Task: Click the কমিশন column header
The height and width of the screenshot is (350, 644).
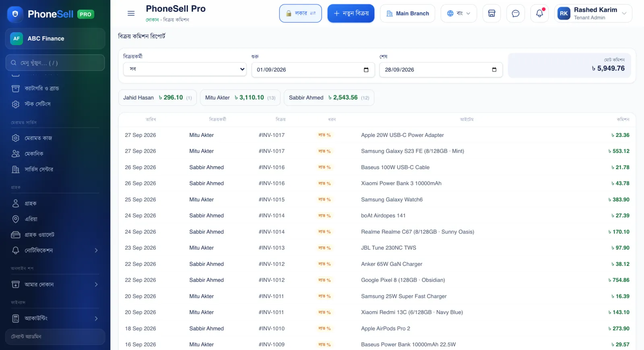Action: pyautogui.click(x=623, y=119)
